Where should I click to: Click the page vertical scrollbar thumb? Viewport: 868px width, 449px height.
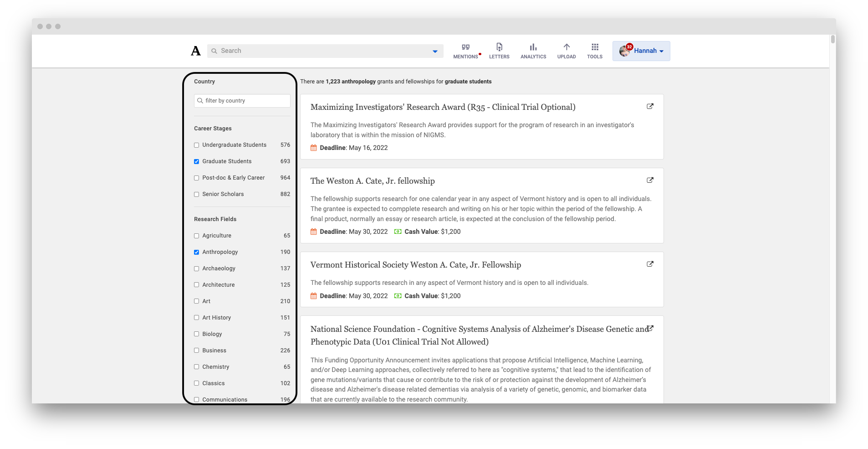click(832, 39)
